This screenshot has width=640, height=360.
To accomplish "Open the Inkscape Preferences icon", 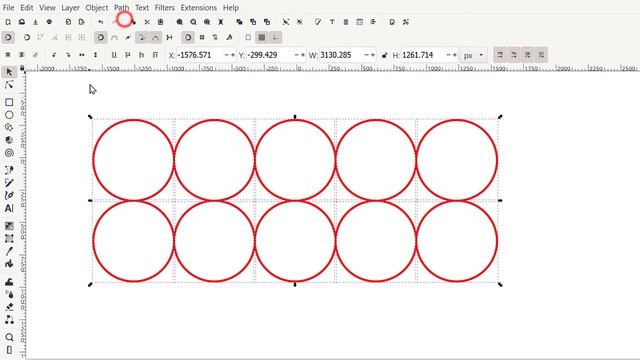I will [x=406, y=22].
